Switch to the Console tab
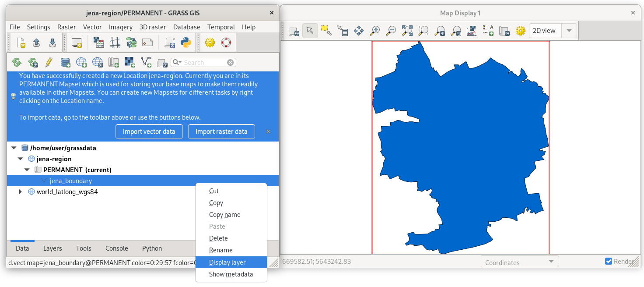Viewport: 644px width, 287px height. [x=117, y=248]
